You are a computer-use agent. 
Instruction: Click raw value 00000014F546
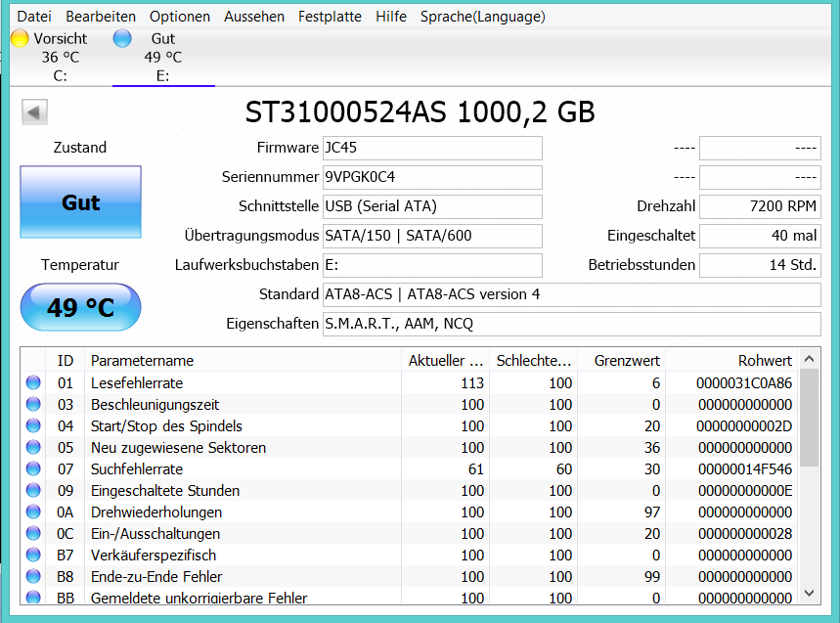[x=744, y=469]
